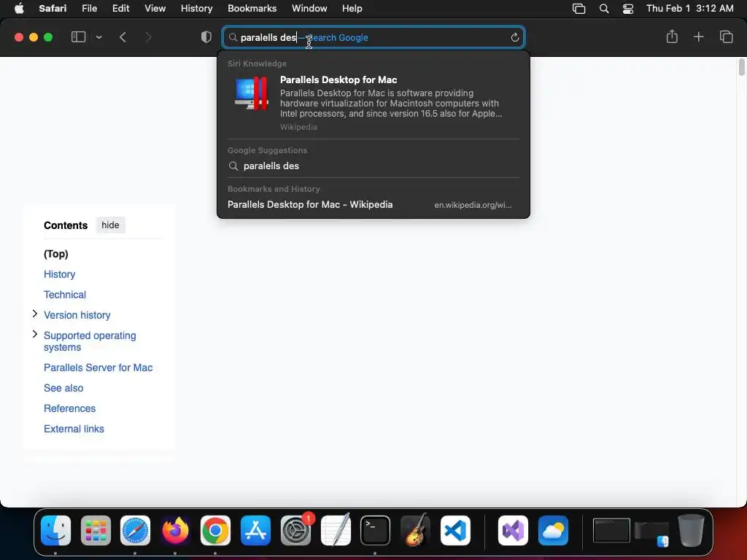Toggle the Safari sidebar button
Viewport: 747px width, 560px height.
(78, 37)
